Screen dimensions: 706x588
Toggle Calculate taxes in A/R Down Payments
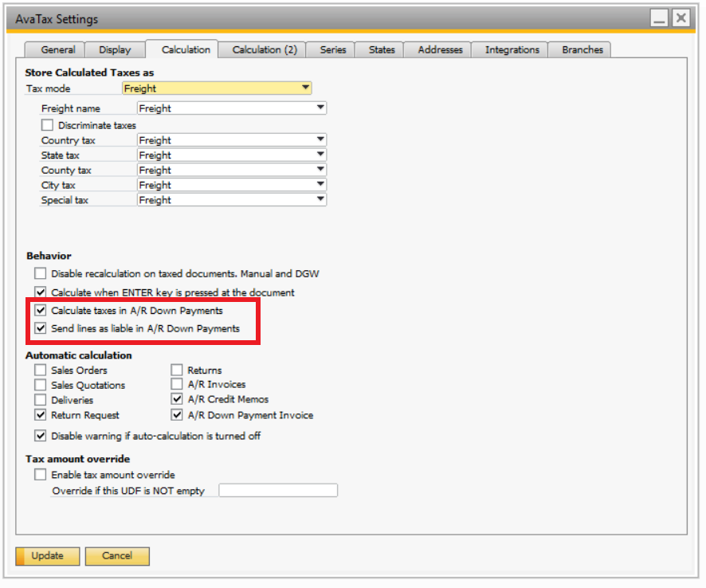(x=41, y=310)
